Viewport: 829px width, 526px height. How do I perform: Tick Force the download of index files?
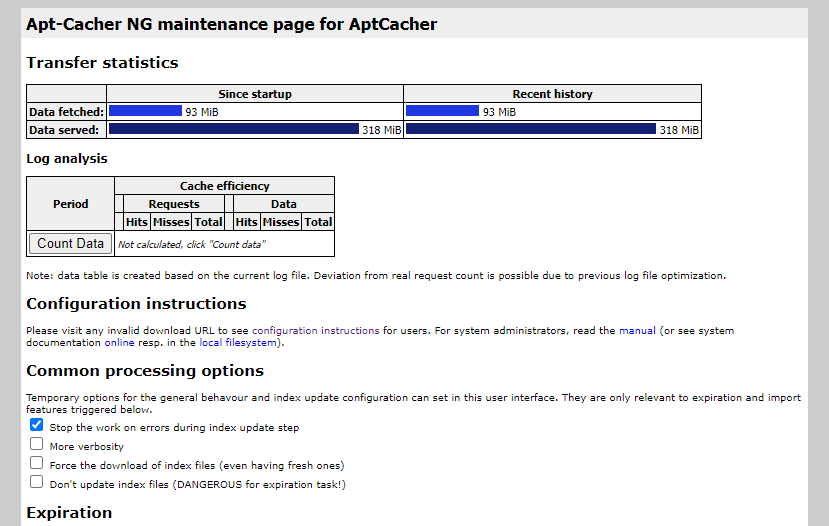[36, 463]
